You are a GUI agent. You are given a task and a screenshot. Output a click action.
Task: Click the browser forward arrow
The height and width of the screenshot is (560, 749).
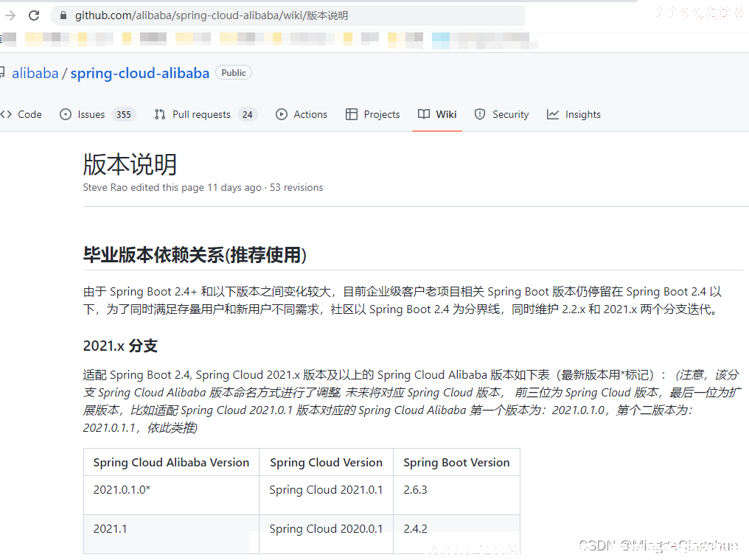coord(10,15)
